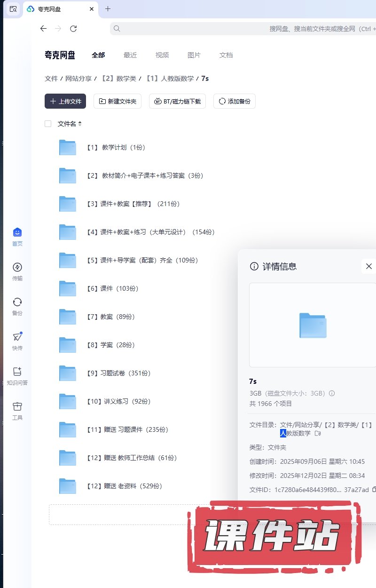Click the browser refresh icon

tap(73, 29)
